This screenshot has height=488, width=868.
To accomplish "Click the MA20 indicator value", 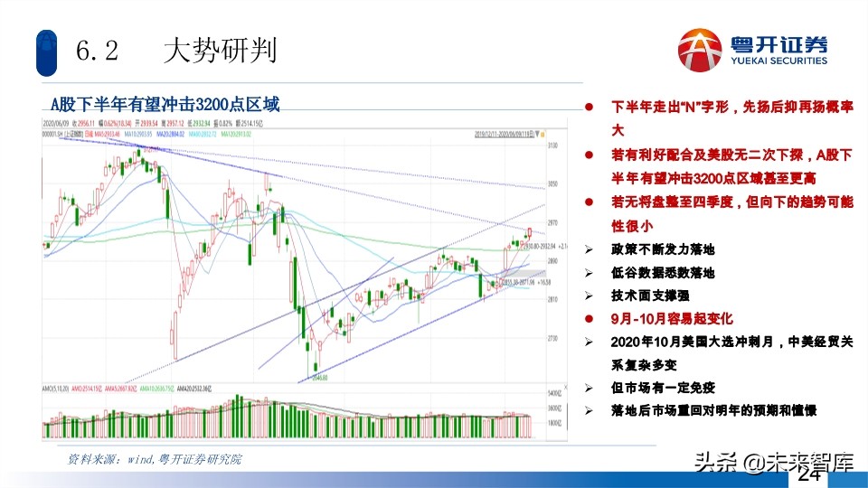I will (170, 134).
